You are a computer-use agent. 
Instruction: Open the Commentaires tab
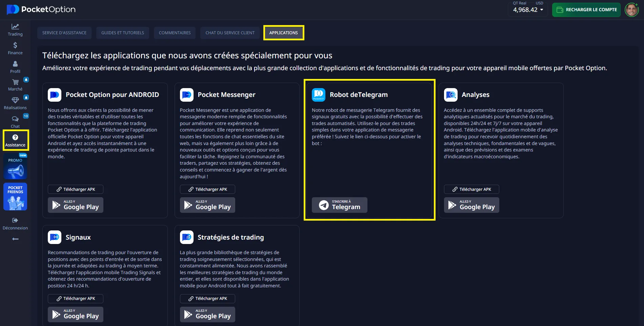(x=175, y=33)
